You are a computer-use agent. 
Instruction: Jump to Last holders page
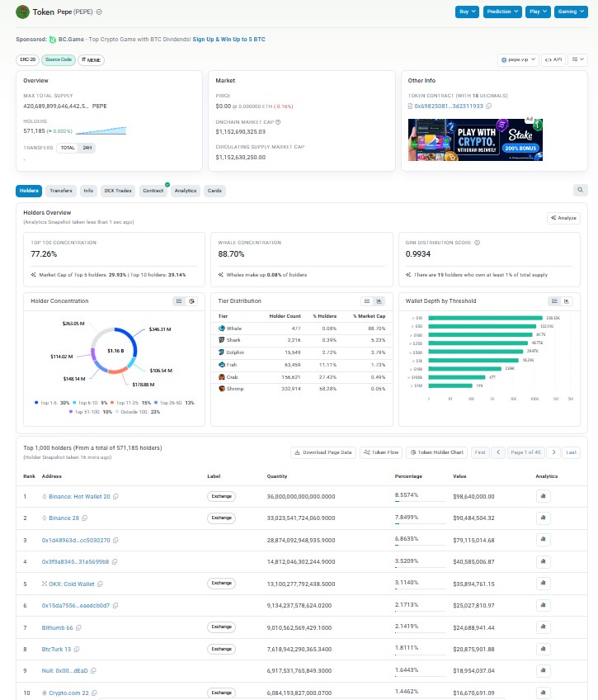(572, 452)
